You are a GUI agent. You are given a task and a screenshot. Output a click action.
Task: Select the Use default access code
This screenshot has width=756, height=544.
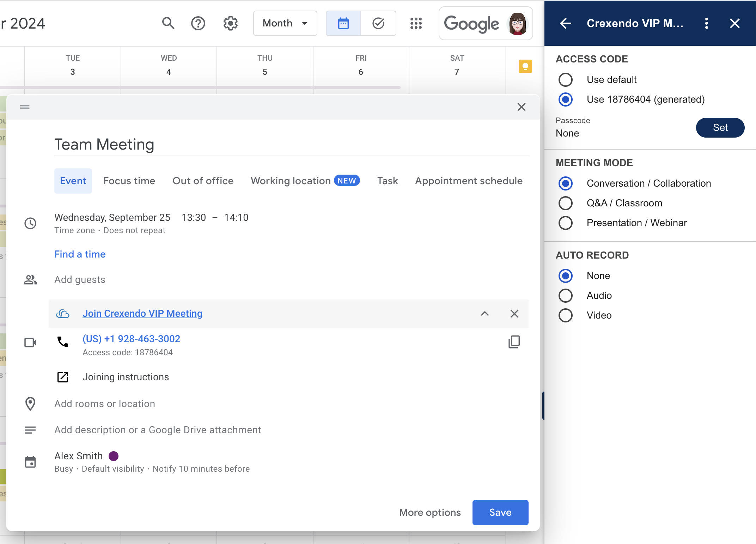coord(566,80)
